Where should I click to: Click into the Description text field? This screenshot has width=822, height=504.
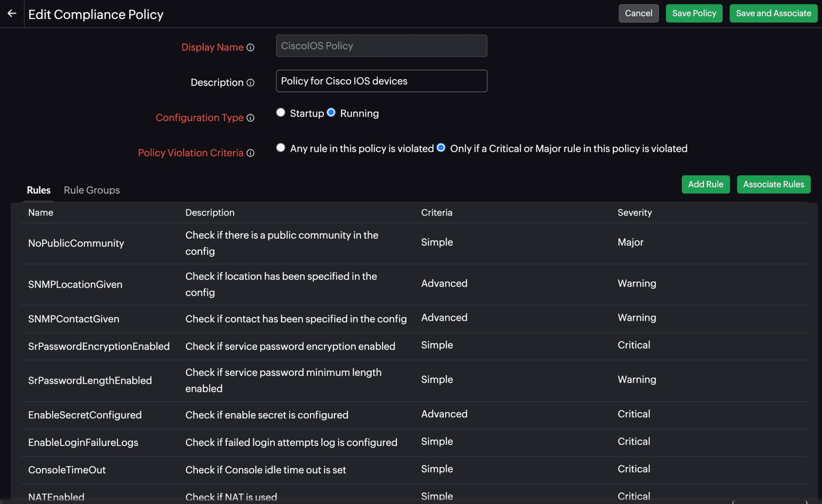[381, 81]
